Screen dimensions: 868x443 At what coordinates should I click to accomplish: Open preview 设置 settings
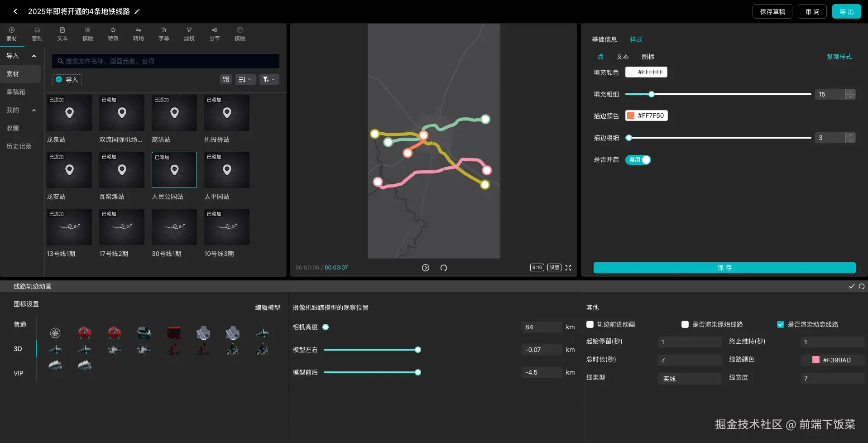pos(555,268)
